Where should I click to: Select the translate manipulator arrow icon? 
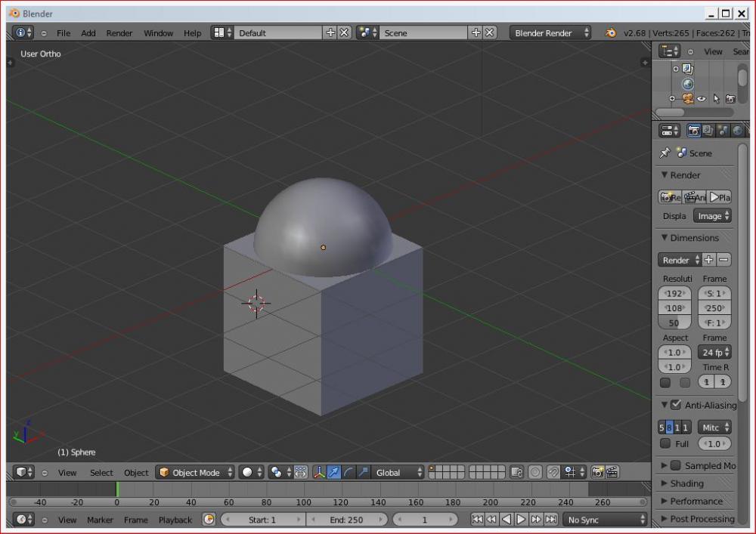pyautogui.click(x=333, y=473)
